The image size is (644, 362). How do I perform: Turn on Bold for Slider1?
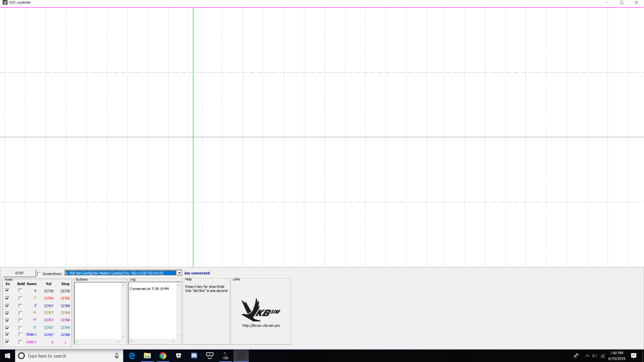click(x=21, y=334)
